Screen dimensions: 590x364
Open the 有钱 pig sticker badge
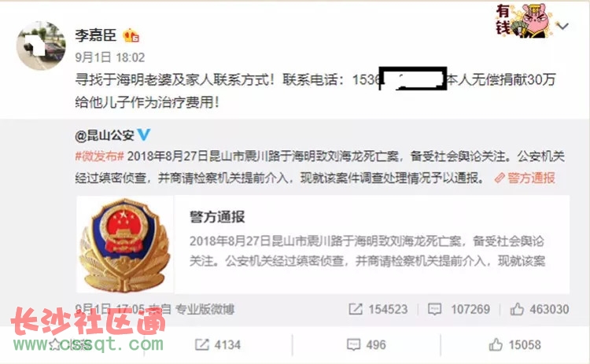524,20
